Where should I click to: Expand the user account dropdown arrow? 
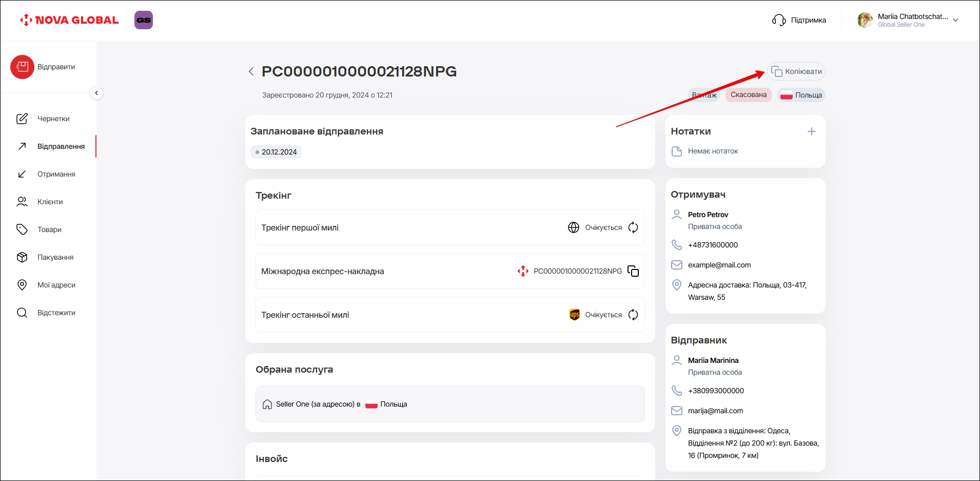pyautogui.click(x=955, y=20)
